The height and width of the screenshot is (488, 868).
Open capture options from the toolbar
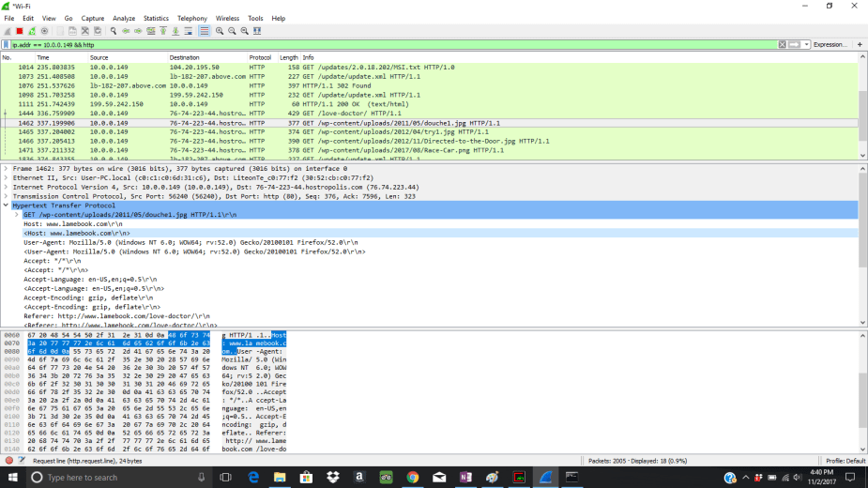(x=44, y=31)
